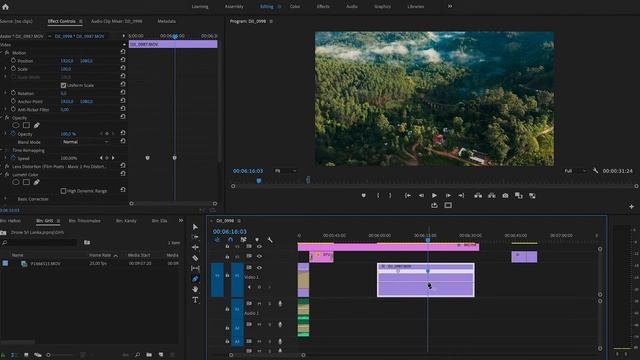This screenshot has height=360, width=640.
Task: Step forward one frame
Action: [x=448, y=196]
